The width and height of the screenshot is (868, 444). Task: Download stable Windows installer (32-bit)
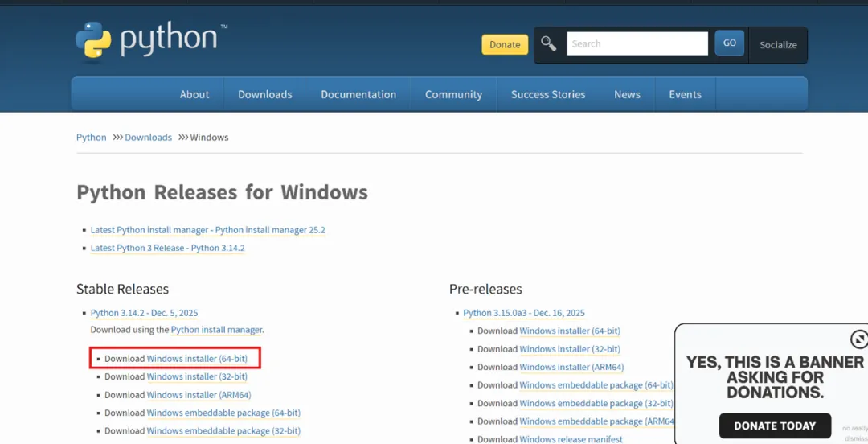coord(197,376)
